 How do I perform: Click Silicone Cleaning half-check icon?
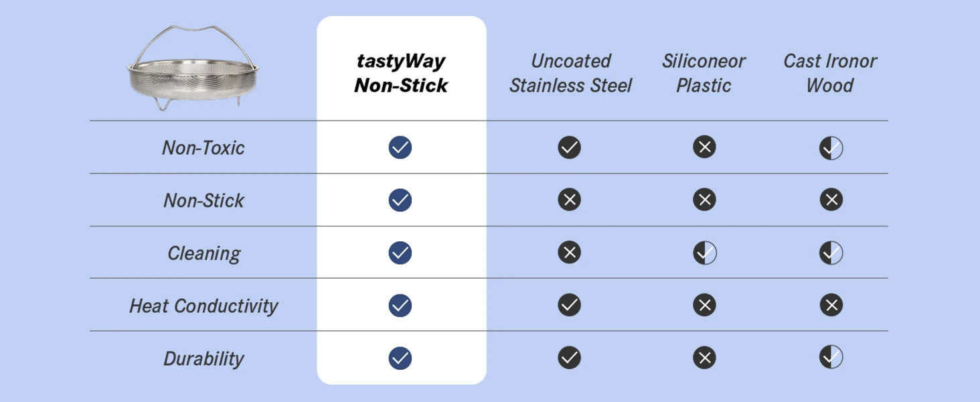coord(704,253)
